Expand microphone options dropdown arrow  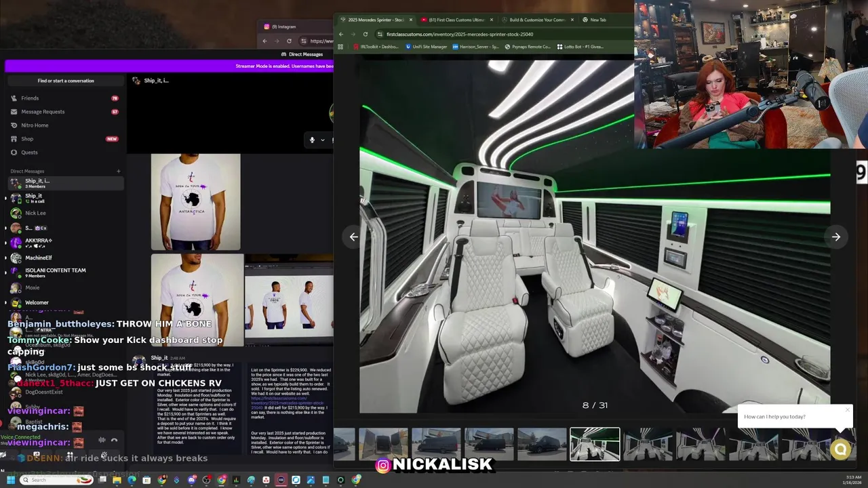(x=323, y=140)
